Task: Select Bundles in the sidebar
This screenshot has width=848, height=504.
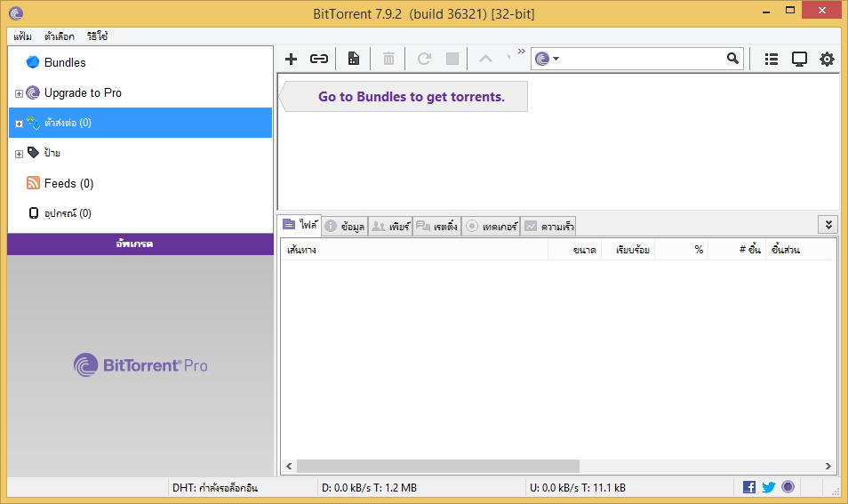Action: (x=65, y=63)
